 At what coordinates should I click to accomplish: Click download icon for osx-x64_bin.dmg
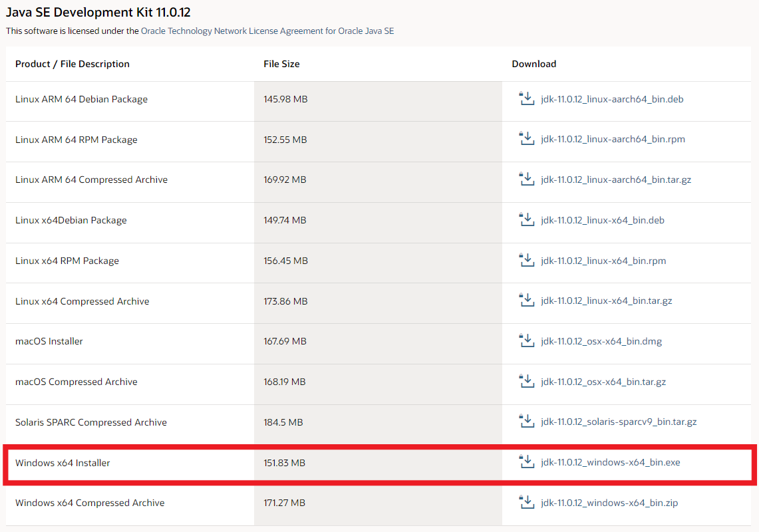click(526, 340)
